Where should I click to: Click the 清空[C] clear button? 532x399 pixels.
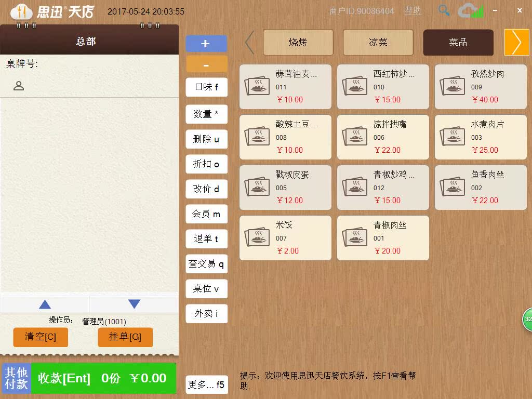(x=41, y=337)
